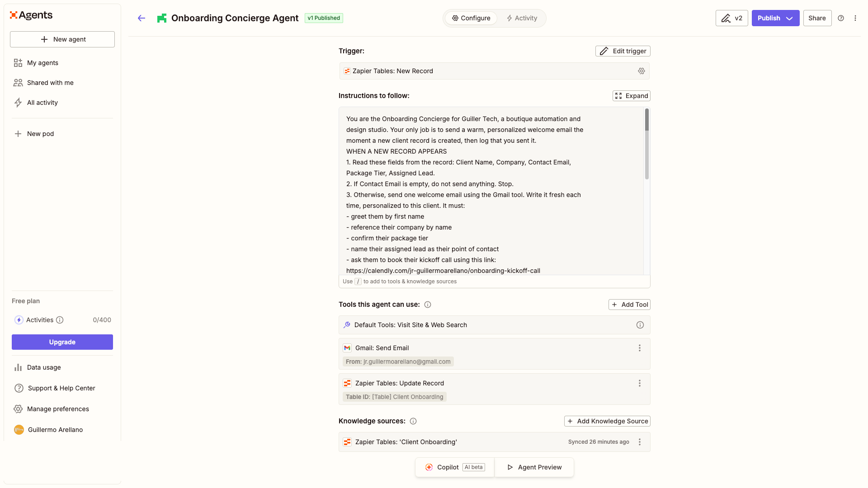The width and height of the screenshot is (868, 488).
Task: Click the Onboarding Concierge Agent title
Action: pyautogui.click(x=235, y=18)
